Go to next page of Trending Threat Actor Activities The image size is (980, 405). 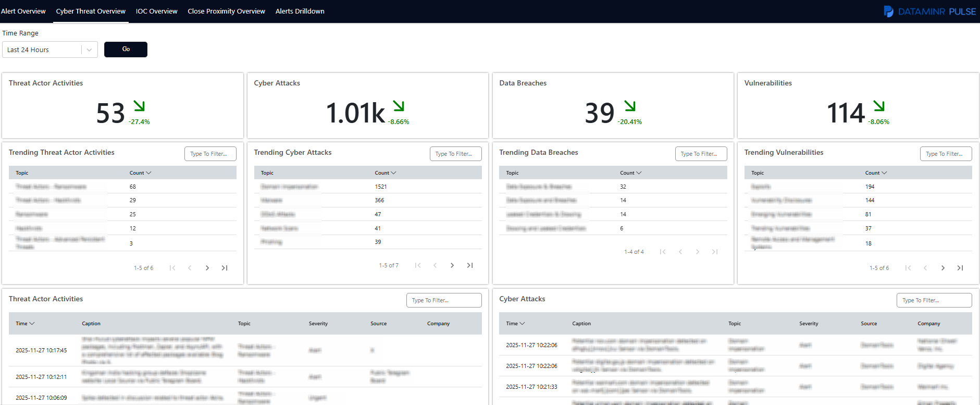207,268
